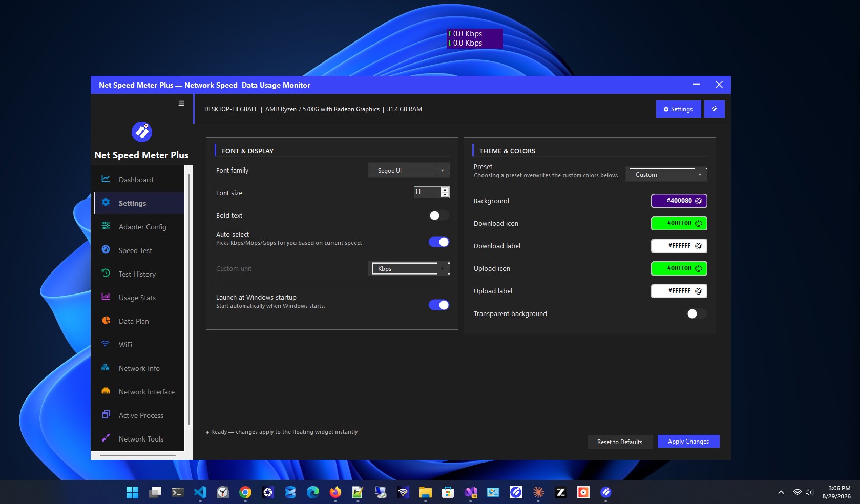Click into the Font size field
Screen dimensions: 860x504
coord(427,192)
